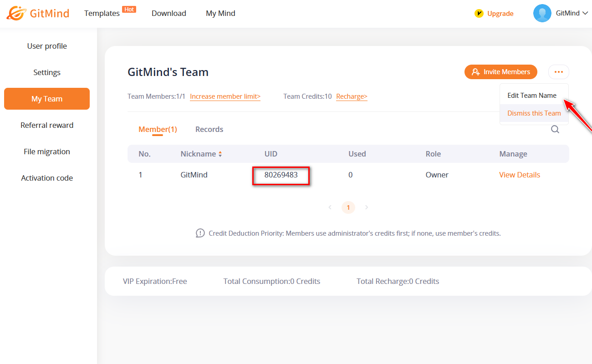Click the GitMind logo icon
This screenshot has width=592, height=364.
[x=16, y=13]
